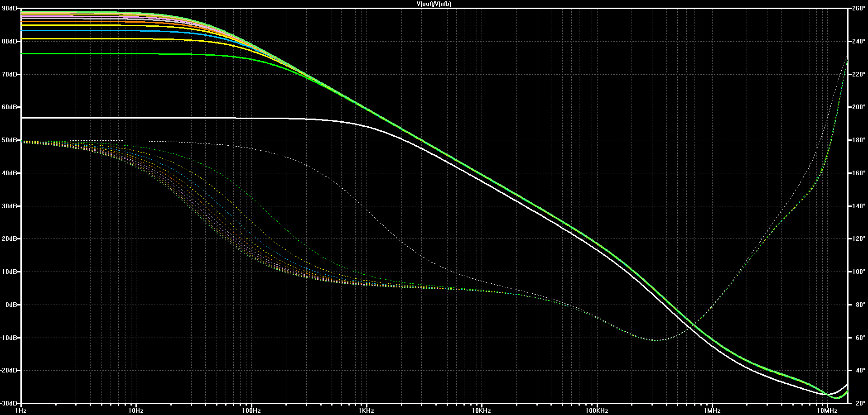868x415 pixels.
Task: Click the -30dB magnitude axis label
Action: [9, 403]
